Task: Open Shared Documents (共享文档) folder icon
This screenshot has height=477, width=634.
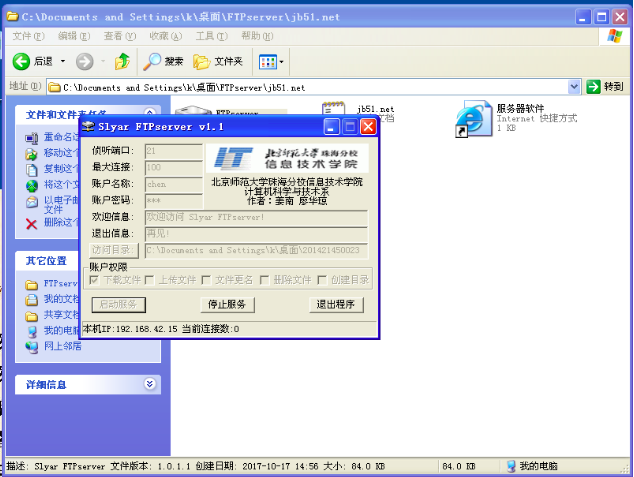Action: click(31, 316)
